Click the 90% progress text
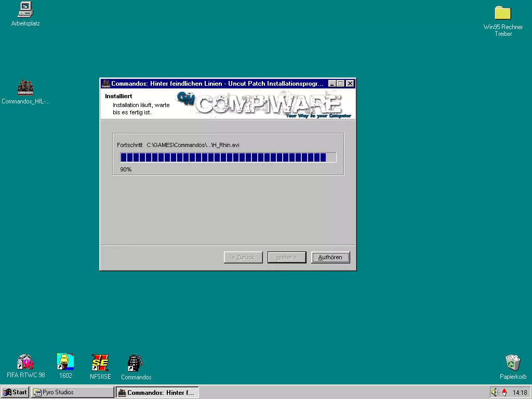Image resolution: width=532 pixels, height=399 pixels. pyautogui.click(x=126, y=169)
